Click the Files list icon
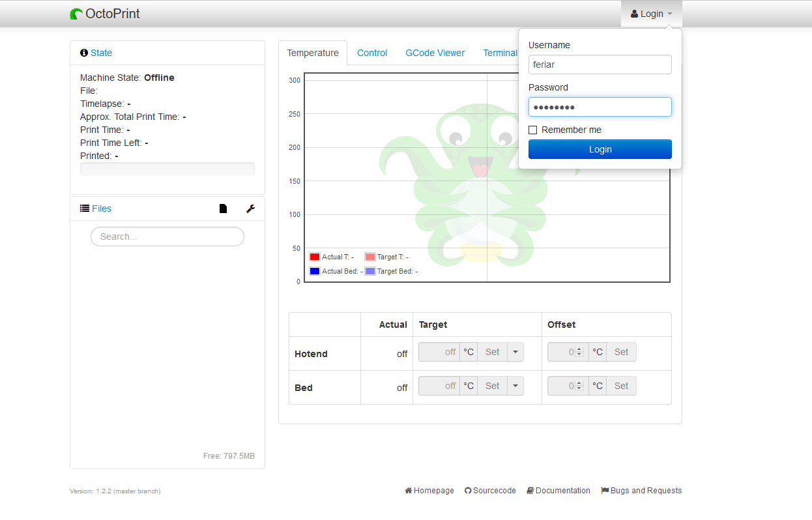Screen dimensions: 812x520 click(85, 209)
